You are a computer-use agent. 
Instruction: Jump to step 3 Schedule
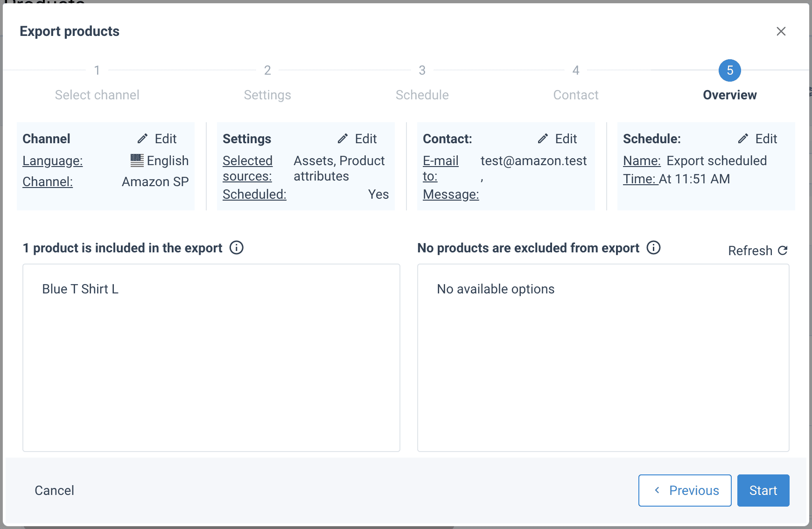click(422, 70)
